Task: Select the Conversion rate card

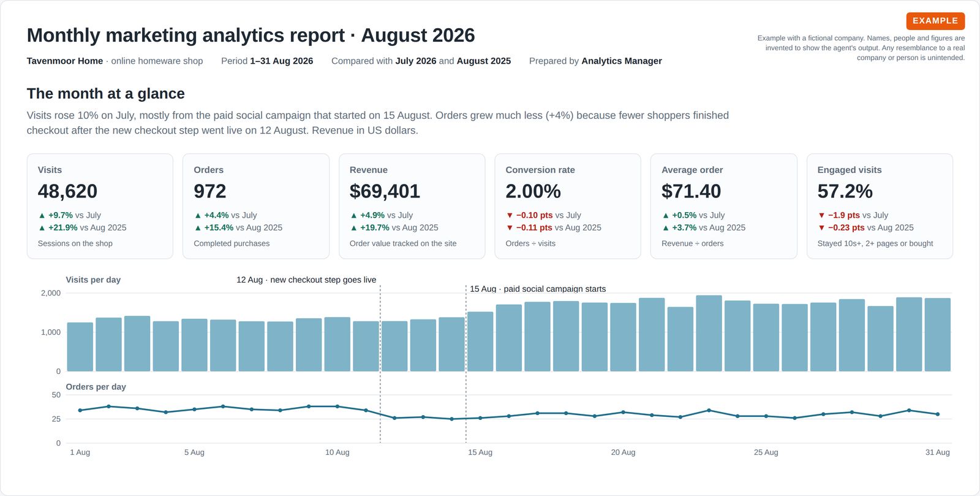Action: pos(568,206)
